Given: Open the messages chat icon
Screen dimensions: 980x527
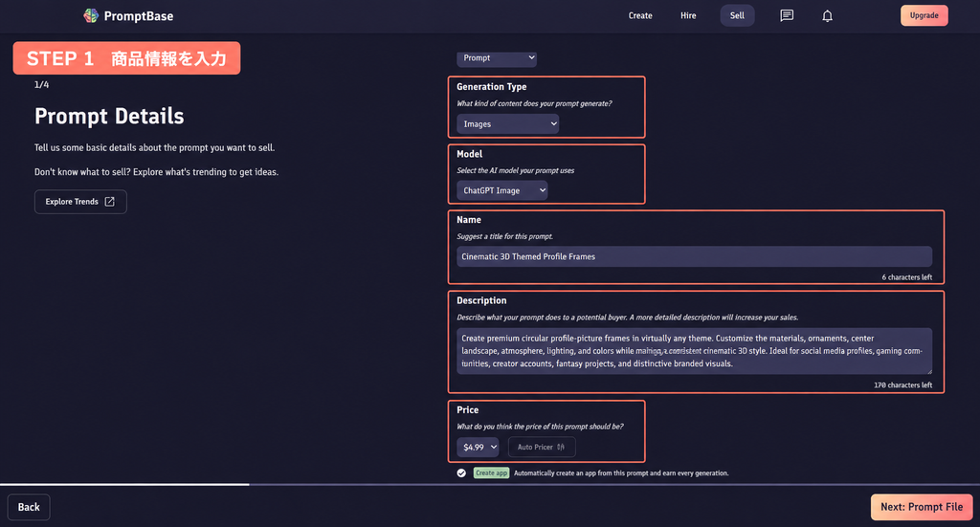Looking at the screenshot, I should [787, 15].
